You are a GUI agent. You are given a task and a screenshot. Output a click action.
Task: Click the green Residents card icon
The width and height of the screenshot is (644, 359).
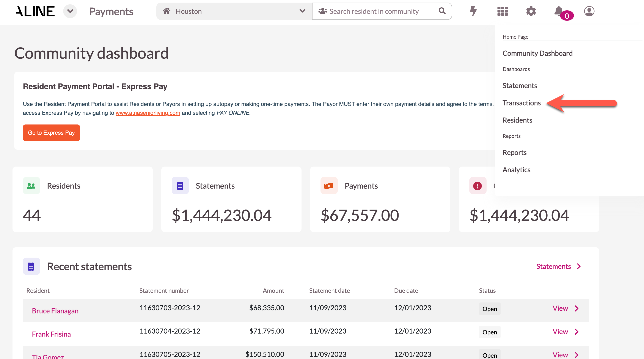[31, 186]
